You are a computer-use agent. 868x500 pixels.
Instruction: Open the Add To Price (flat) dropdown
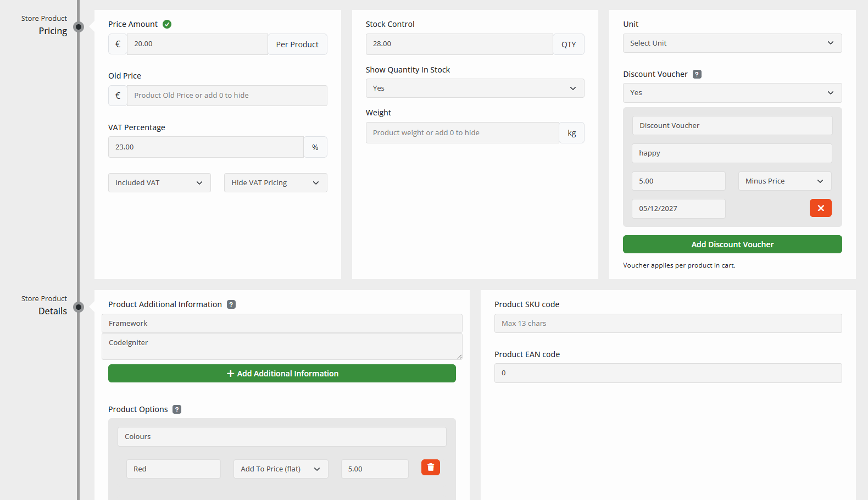click(x=281, y=469)
